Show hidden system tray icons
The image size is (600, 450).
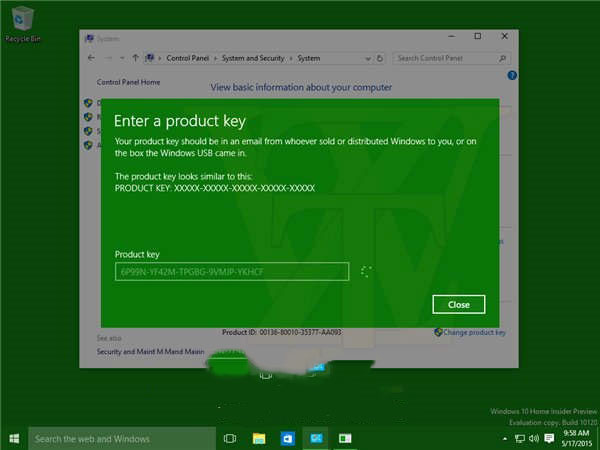(504, 438)
